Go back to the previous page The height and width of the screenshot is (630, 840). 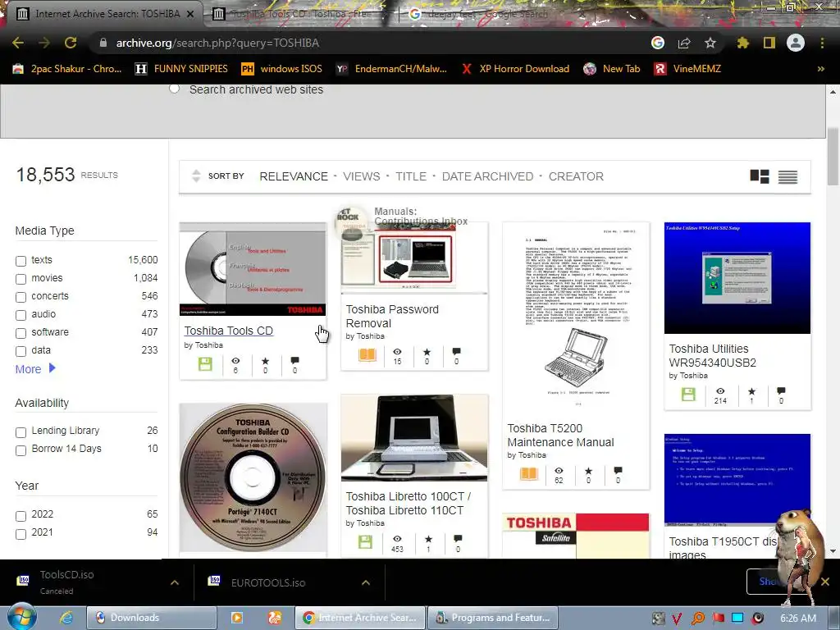17,43
